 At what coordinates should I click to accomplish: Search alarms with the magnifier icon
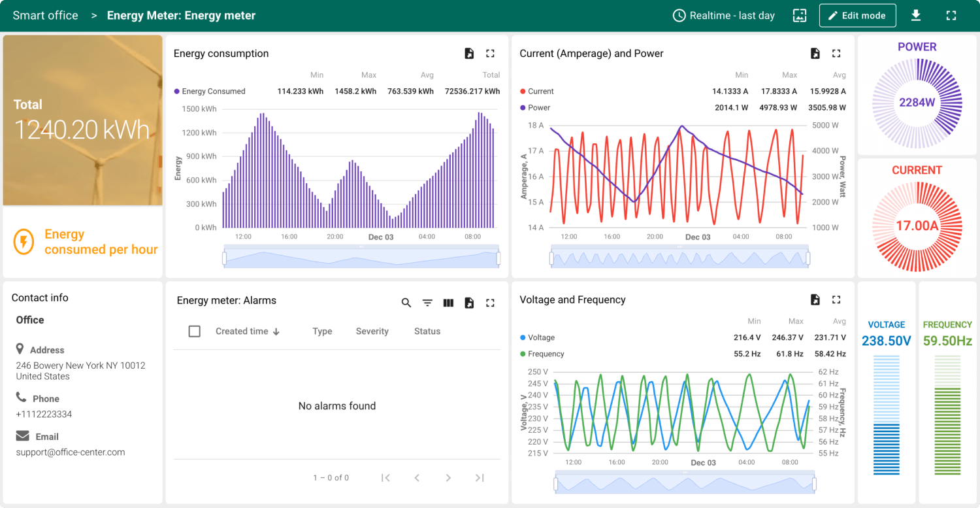point(406,303)
